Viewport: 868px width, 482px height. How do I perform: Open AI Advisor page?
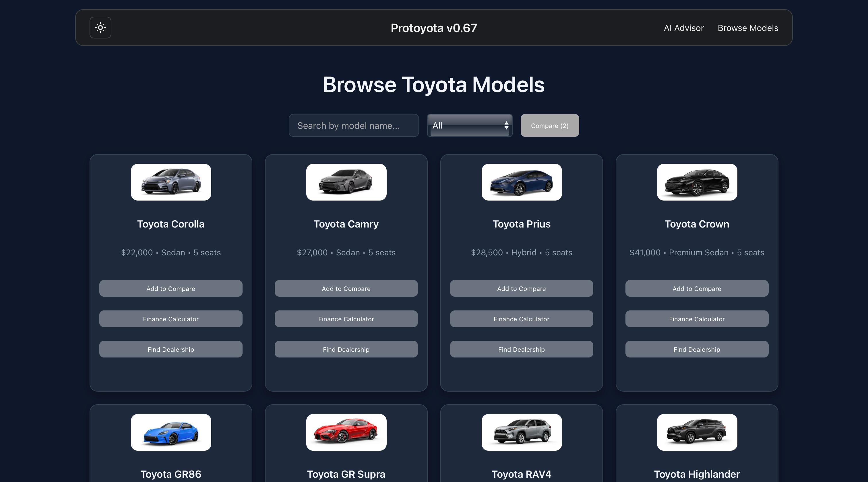tap(683, 28)
